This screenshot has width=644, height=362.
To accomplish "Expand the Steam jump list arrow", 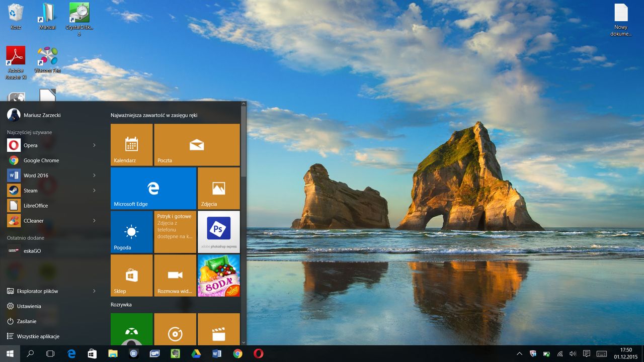I will [94, 191].
